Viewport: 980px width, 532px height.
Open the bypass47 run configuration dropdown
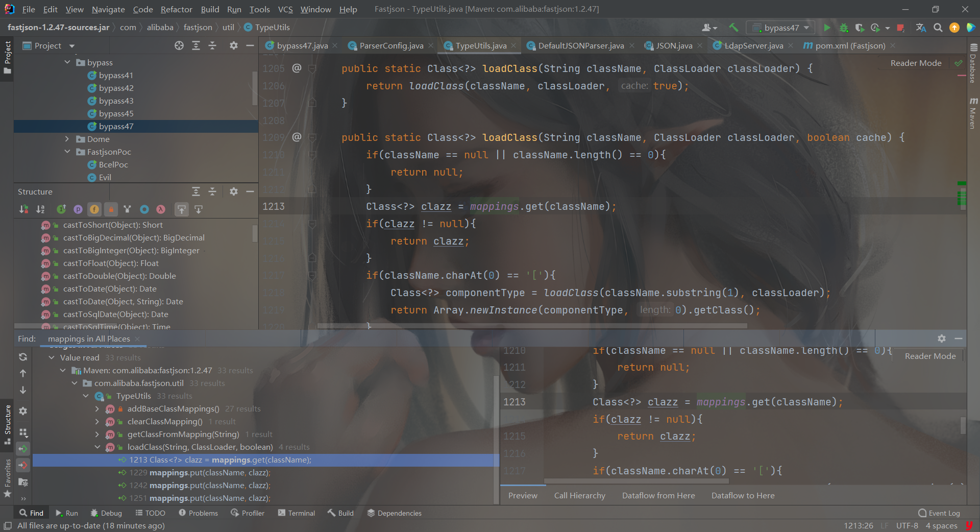point(781,28)
